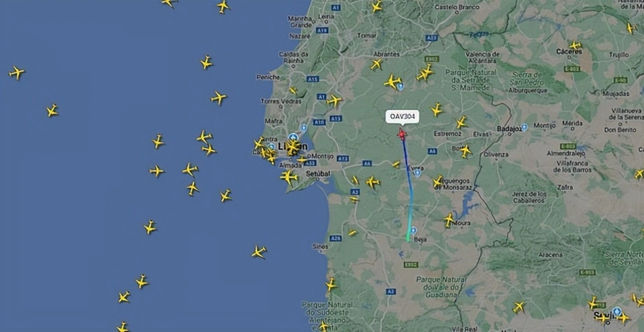644x332 pixels.
Task: Click the plane south of Abrantes
Action: [376, 64]
